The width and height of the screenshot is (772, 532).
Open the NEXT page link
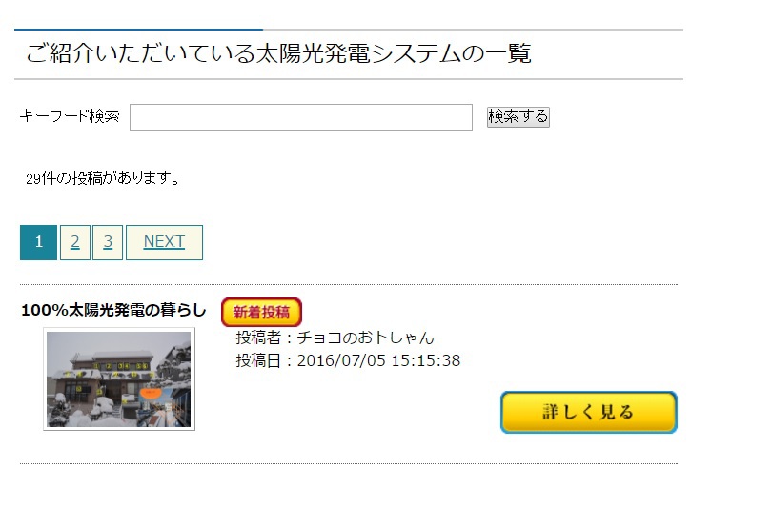[164, 242]
